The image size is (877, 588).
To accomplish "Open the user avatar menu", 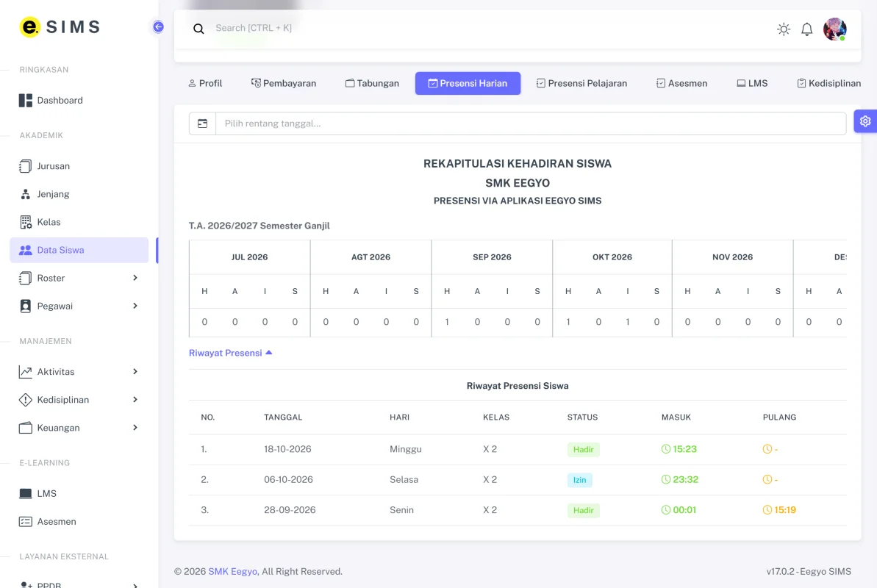I will pos(834,29).
